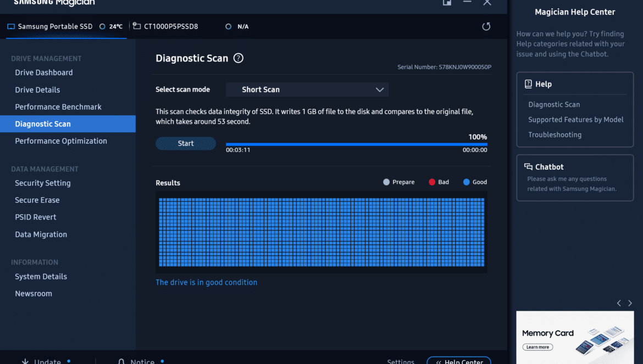
Task: Open System Details page
Action: [41, 276]
